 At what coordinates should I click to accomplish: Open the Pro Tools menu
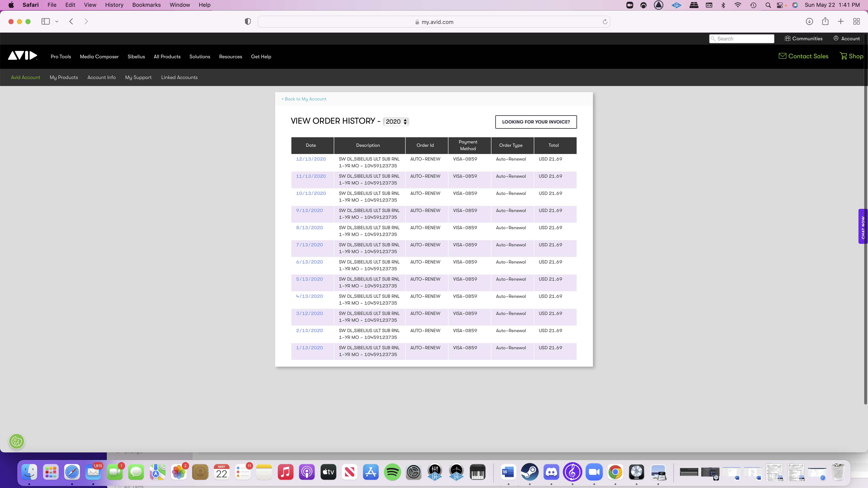coord(61,57)
